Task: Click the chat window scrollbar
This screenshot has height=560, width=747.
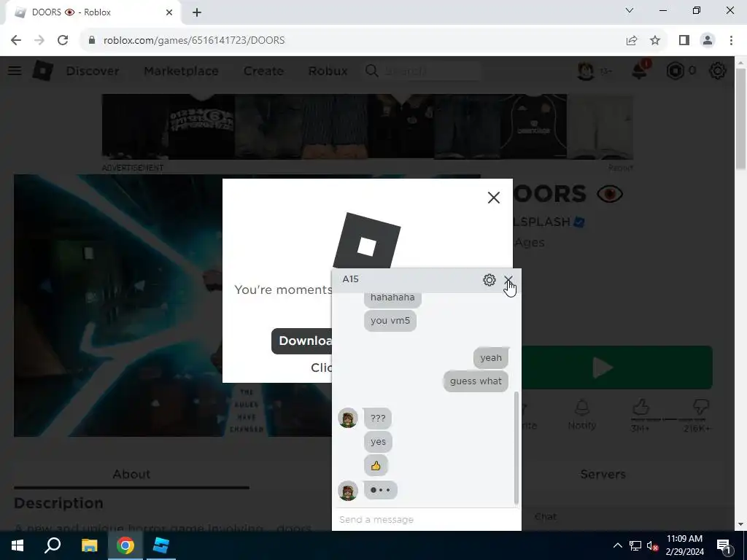Action: [516, 448]
